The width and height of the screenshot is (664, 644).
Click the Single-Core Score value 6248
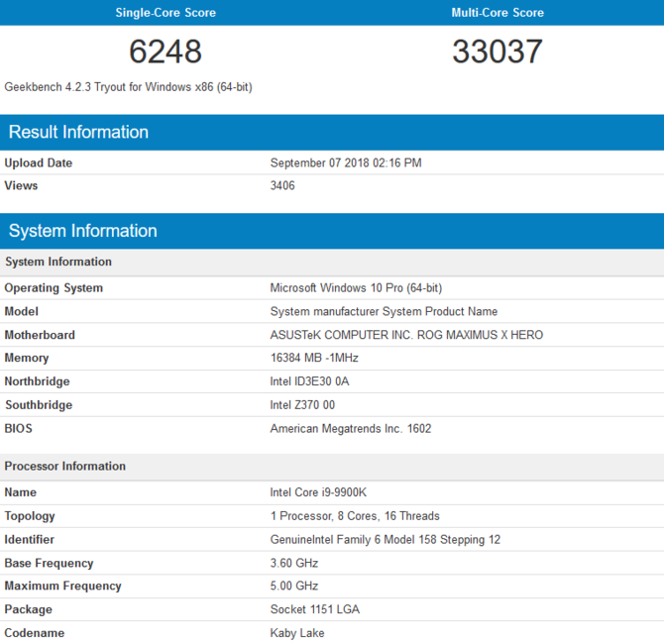coord(166,52)
